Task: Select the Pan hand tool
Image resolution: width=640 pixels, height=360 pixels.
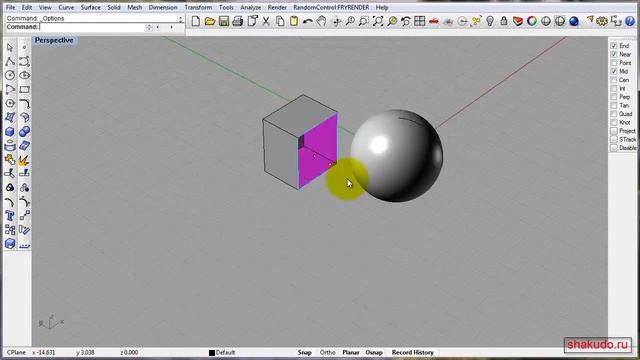Action: pos(322,21)
